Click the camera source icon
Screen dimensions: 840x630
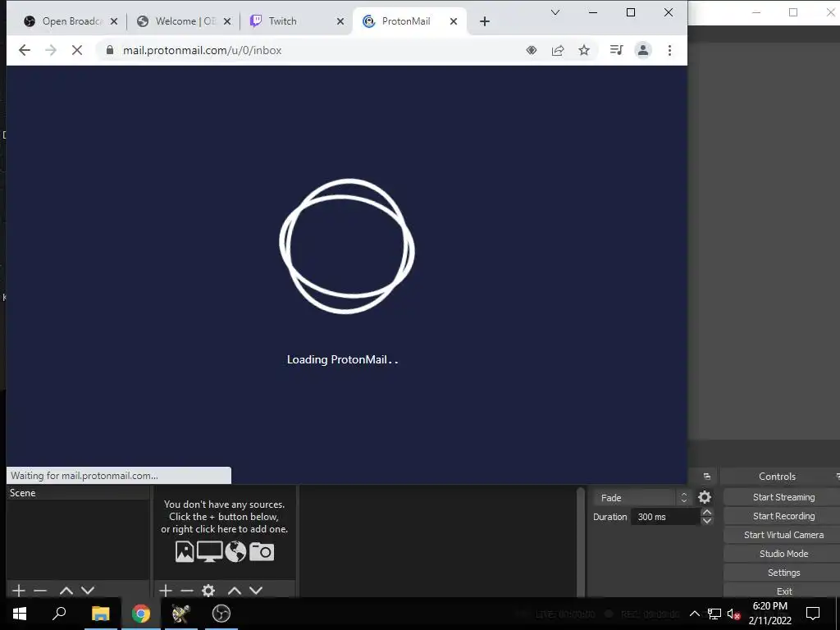tap(262, 552)
